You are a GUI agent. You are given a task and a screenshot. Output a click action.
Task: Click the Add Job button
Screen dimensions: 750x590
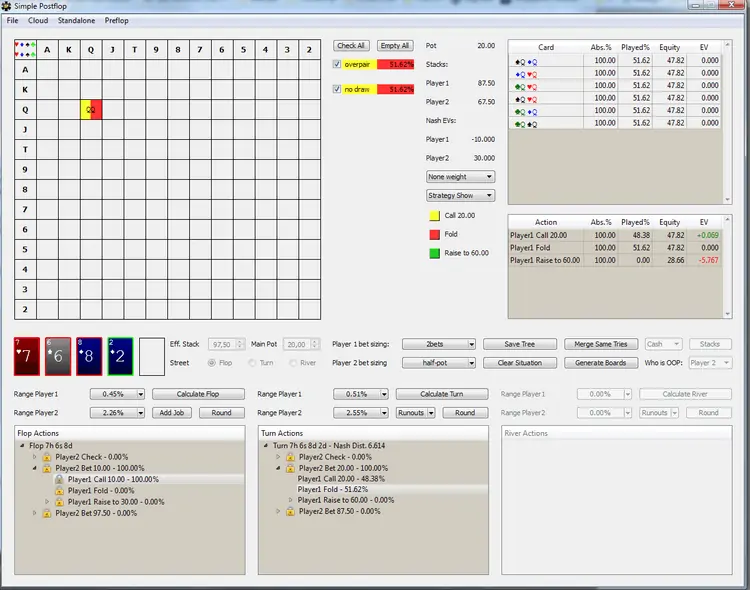[172, 412]
